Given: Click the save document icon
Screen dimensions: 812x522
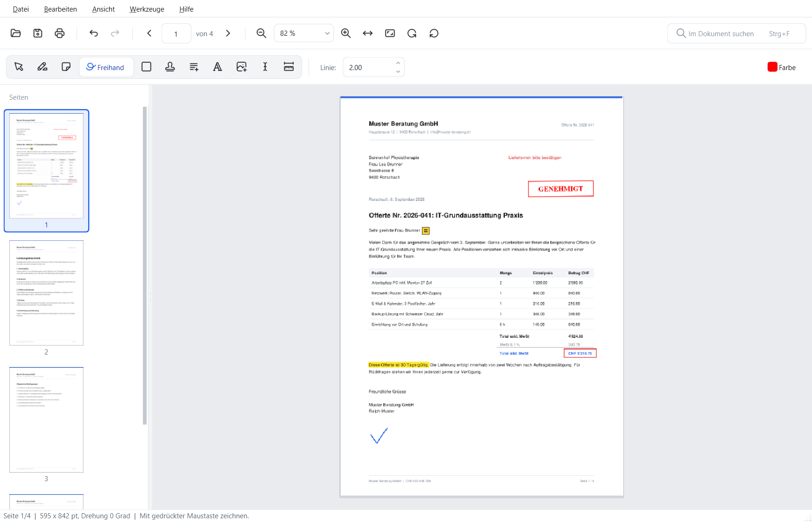Looking at the screenshot, I should pyautogui.click(x=38, y=33).
